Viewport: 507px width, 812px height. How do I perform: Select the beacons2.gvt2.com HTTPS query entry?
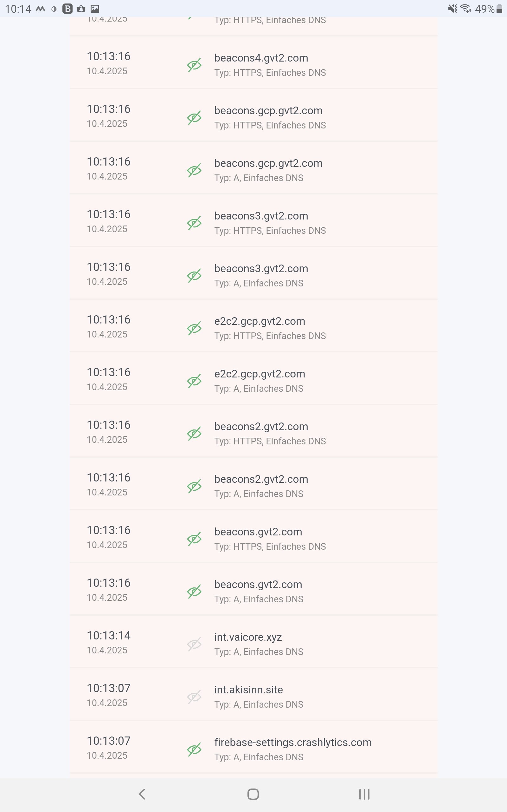(261, 433)
